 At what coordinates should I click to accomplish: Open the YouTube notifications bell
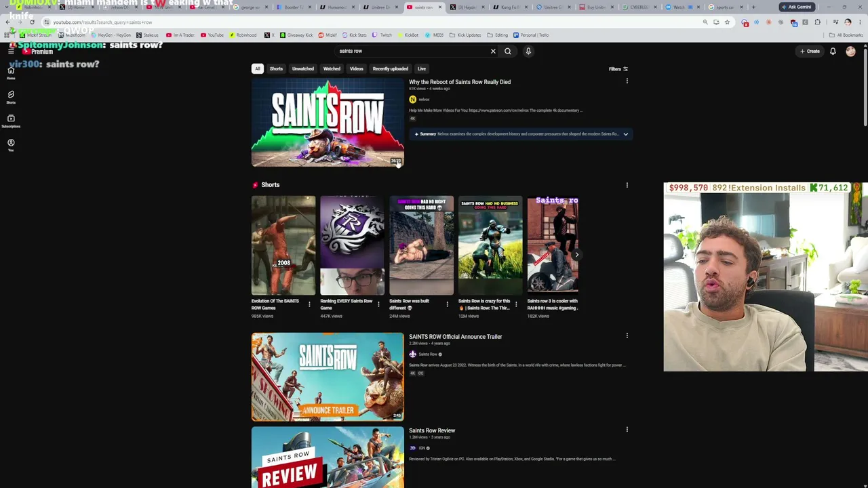[833, 51]
